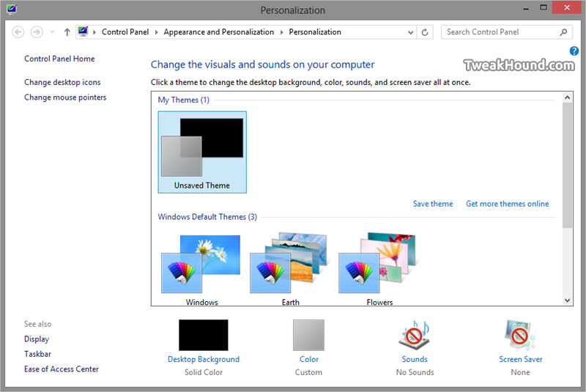Screen dimensions: 586x392
Task: Select the Windows default theme
Action: click(x=202, y=269)
